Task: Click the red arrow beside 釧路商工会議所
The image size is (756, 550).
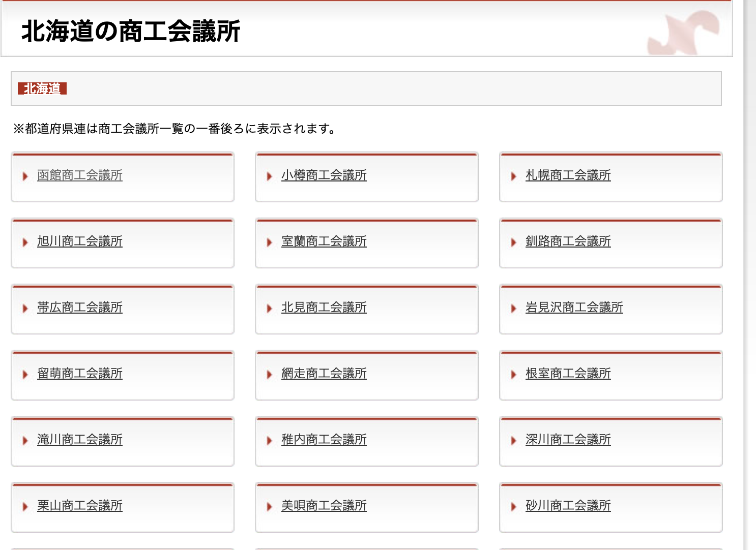Action: [513, 242]
